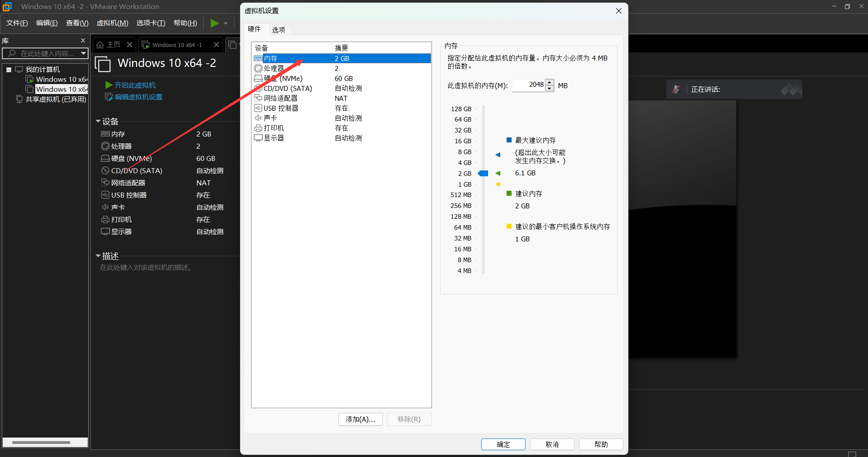Close the 库 library panel
The height and width of the screenshot is (457, 868).
pyautogui.click(x=83, y=40)
